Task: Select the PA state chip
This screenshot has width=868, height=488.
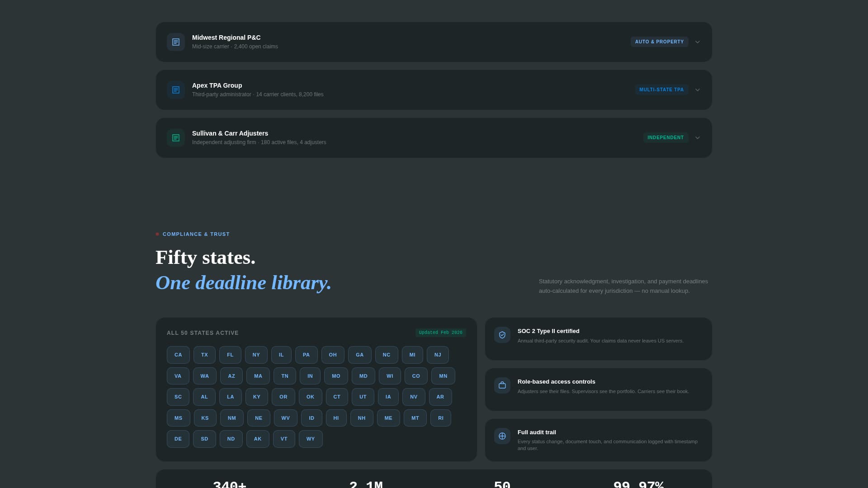Action: tap(307, 355)
